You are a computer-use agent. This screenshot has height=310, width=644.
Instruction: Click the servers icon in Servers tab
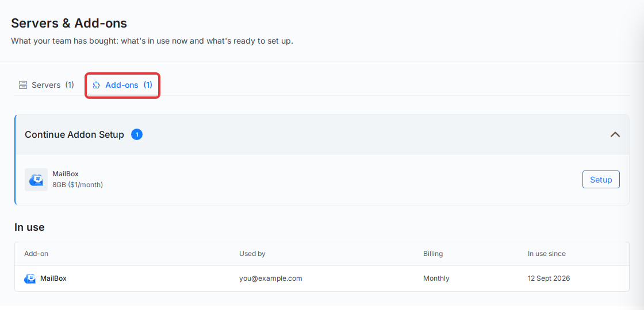point(23,86)
